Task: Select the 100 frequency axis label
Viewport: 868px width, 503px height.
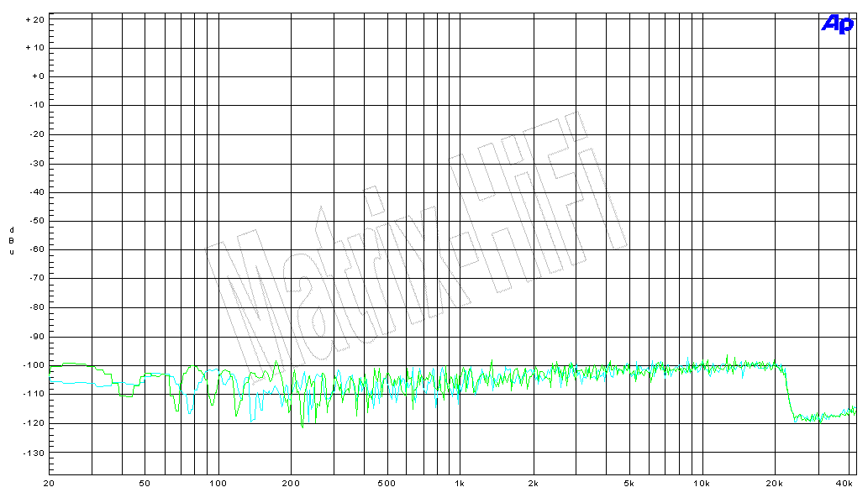Action: coord(218,484)
